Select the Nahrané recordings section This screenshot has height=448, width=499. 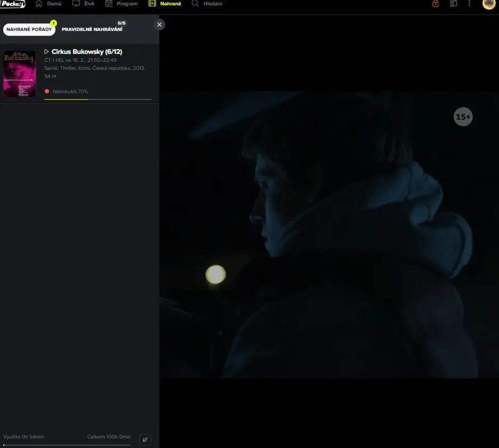[x=165, y=4]
